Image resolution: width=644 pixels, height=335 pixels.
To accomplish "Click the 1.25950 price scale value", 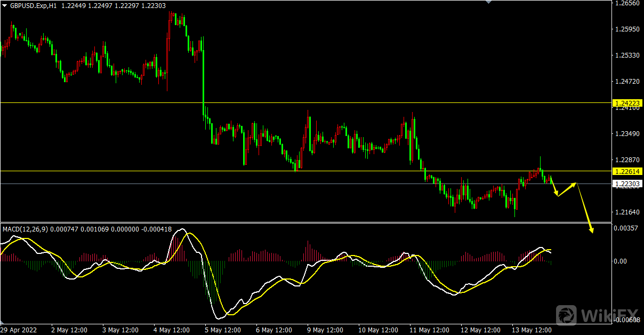I will point(627,29).
